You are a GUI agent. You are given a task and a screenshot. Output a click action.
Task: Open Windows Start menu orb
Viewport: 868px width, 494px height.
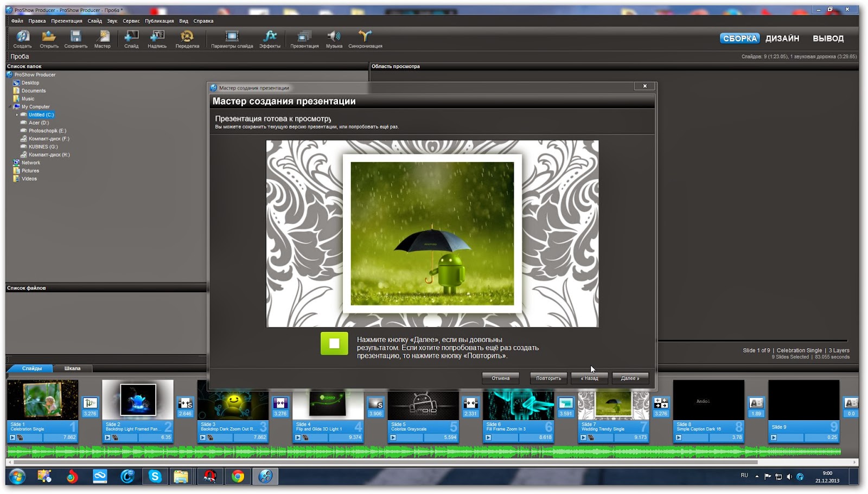[x=17, y=476]
